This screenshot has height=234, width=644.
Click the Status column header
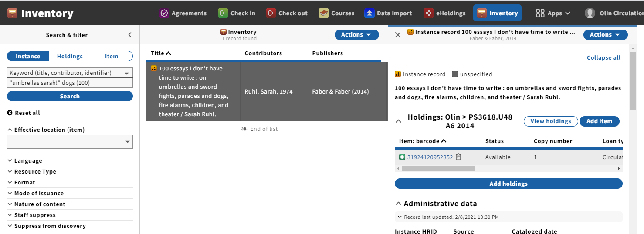pos(494,141)
